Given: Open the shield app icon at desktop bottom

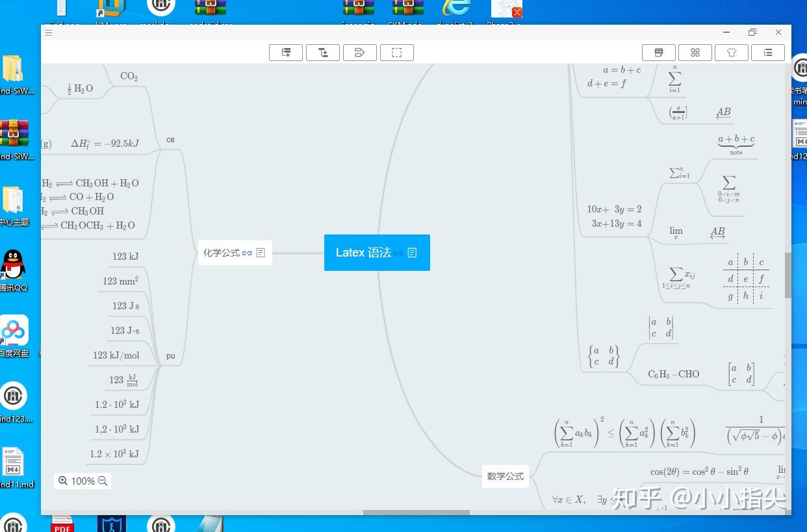Looking at the screenshot, I should coord(112,524).
